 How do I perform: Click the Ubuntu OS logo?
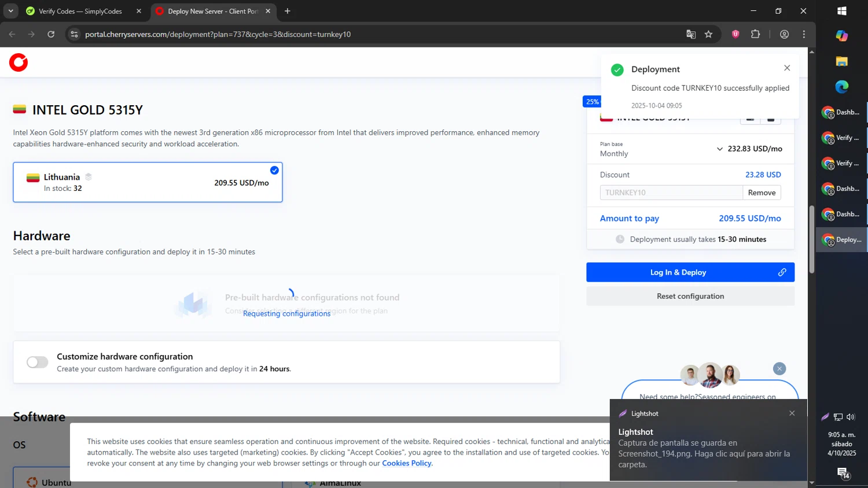(x=32, y=482)
